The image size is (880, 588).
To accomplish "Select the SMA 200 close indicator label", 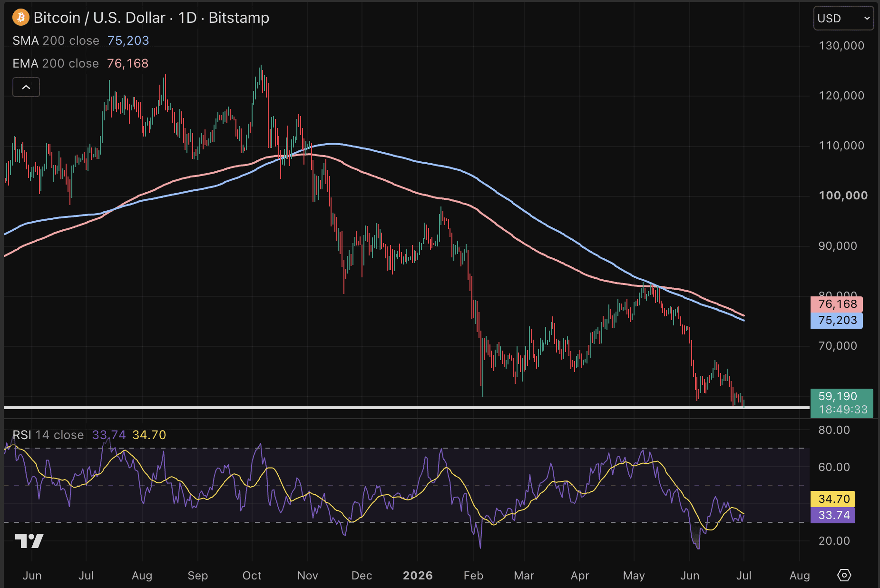I will coord(56,40).
